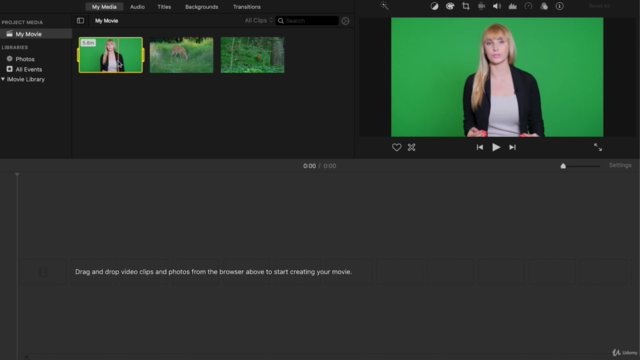Adjust the timeline zoom slider handle
640x360 pixels.
(563, 166)
